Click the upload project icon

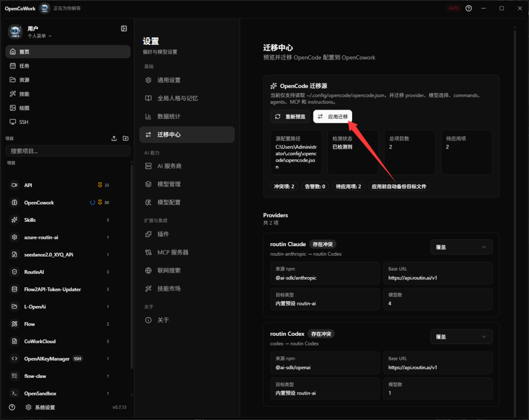(x=114, y=139)
